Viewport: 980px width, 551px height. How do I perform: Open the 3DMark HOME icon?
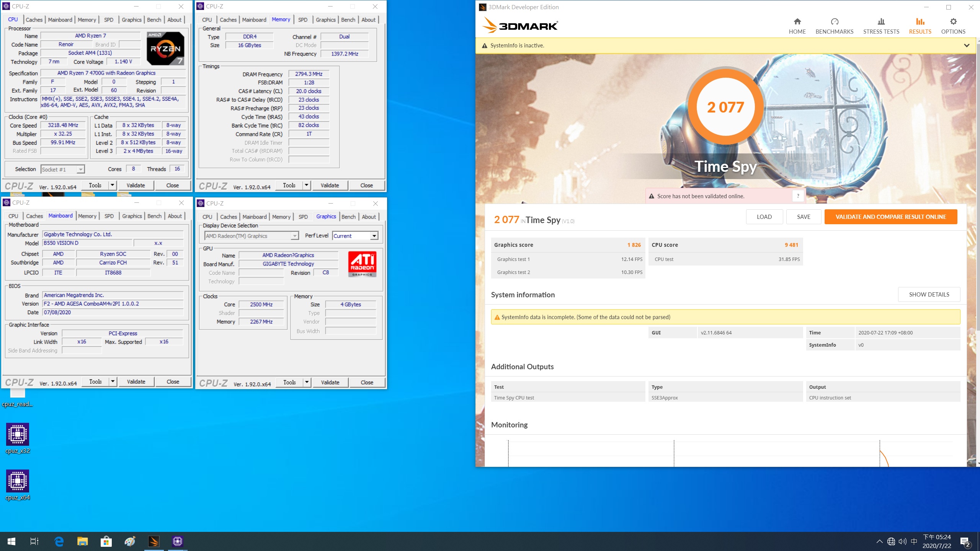click(797, 26)
